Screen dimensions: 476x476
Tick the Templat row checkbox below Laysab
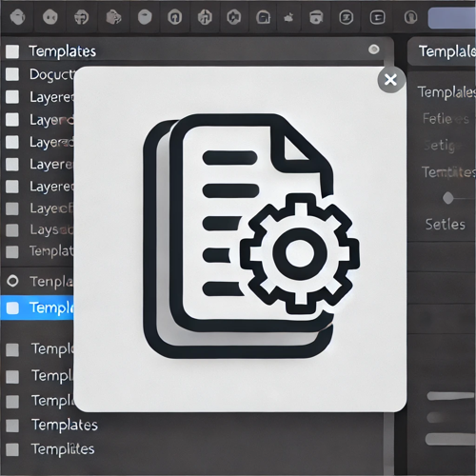12,252
